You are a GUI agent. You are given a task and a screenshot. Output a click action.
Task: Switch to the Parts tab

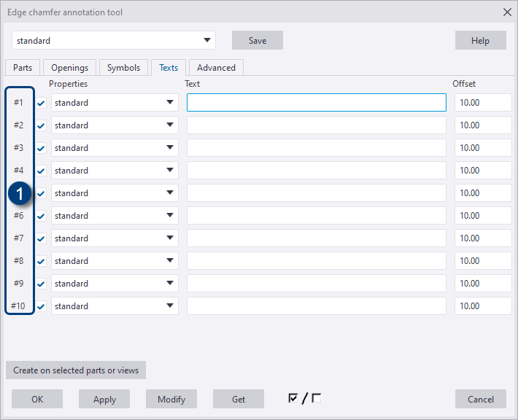23,68
